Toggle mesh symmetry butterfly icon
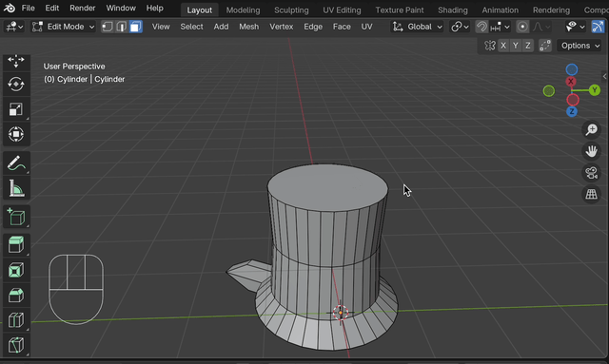Screen dimensions: 609x364 (x=490, y=46)
